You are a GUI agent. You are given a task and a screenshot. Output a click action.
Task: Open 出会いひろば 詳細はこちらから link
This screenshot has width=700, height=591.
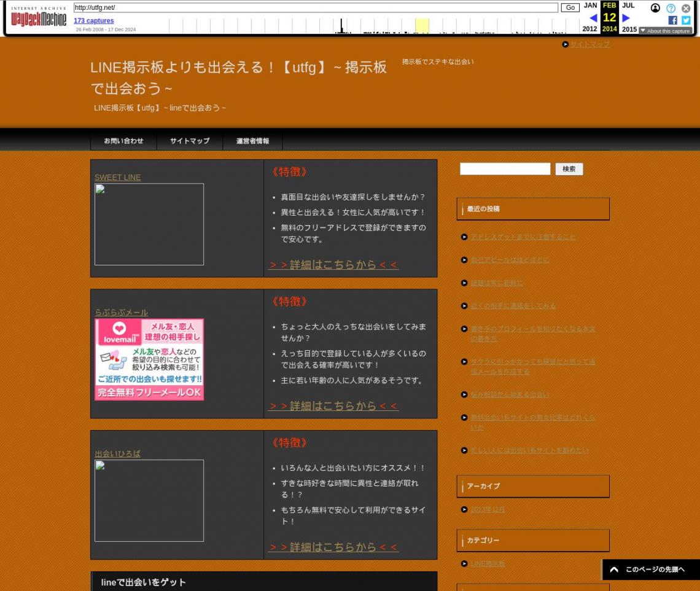pos(333,547)
